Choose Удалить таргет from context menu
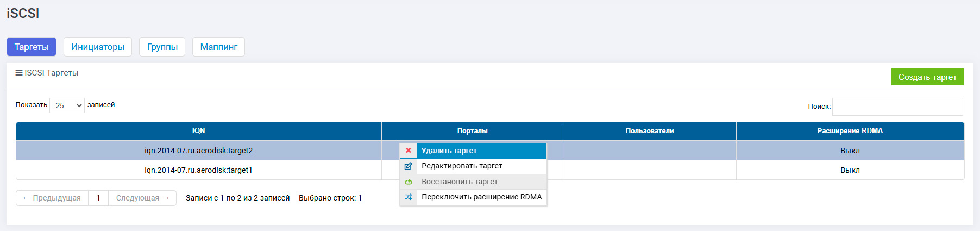This screenshot has height=231, width=980. [x=473, y=151]
